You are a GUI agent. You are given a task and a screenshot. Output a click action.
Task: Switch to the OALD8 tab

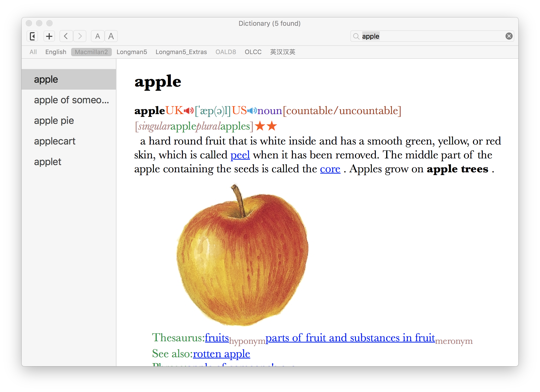(x=226, y=52)
